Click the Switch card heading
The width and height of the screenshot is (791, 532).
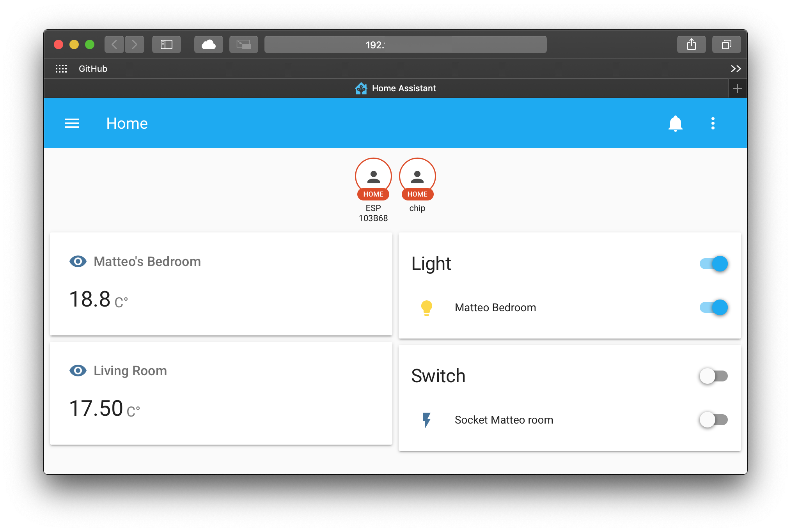pos(438,376)
